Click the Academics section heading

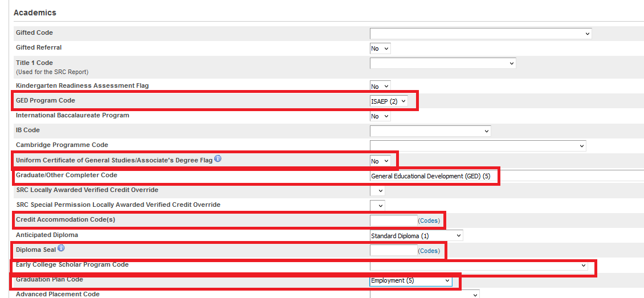pyautogui.click(x=35, y=13)
